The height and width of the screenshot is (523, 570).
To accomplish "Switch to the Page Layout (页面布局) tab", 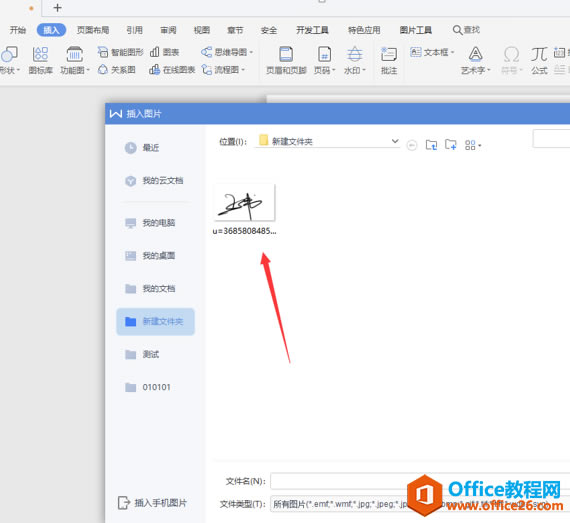I will tap(93, 30).
